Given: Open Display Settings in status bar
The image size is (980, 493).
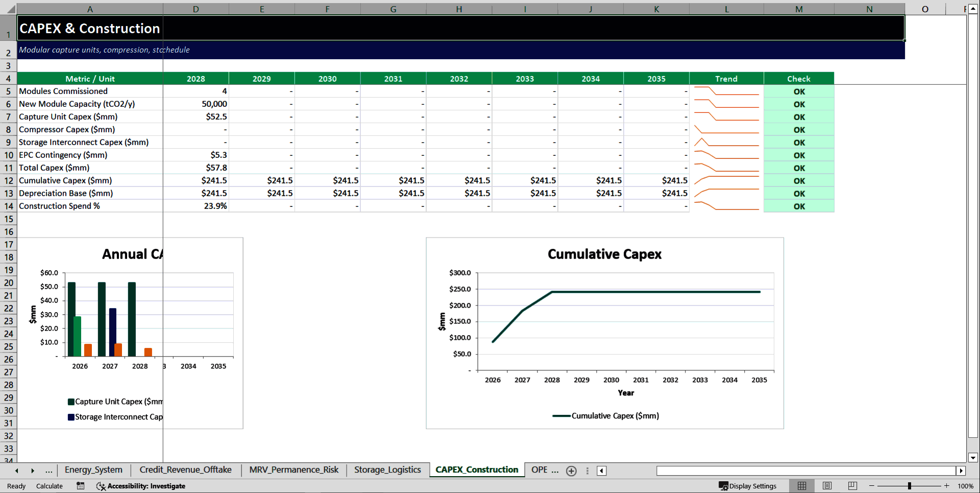Looking at the screenshot, I should tap(748, 486).
